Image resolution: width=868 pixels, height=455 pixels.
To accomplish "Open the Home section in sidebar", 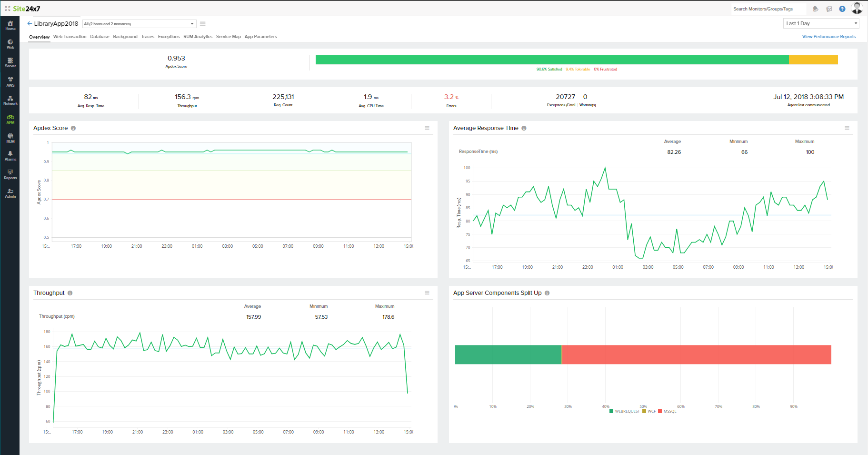I will (x=10, y=25).
